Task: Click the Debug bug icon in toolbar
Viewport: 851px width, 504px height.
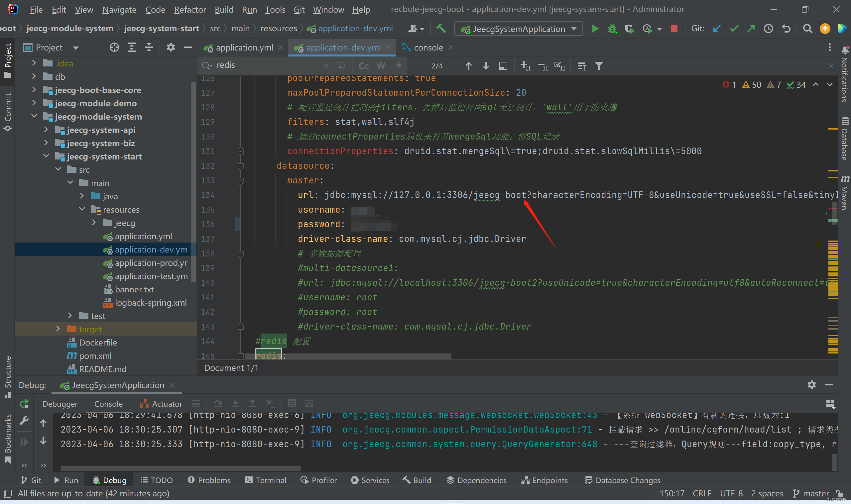Action: [612, 29]
